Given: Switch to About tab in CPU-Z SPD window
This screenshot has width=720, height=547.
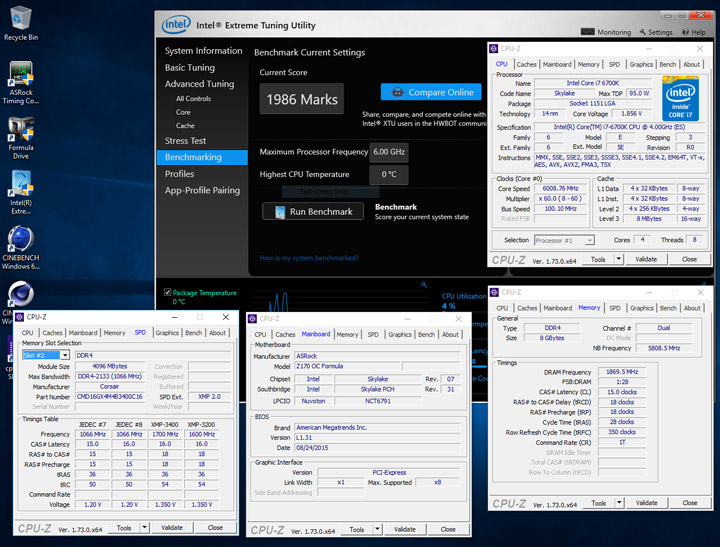Looking at the screenshot, I should [x=217, y=333].
